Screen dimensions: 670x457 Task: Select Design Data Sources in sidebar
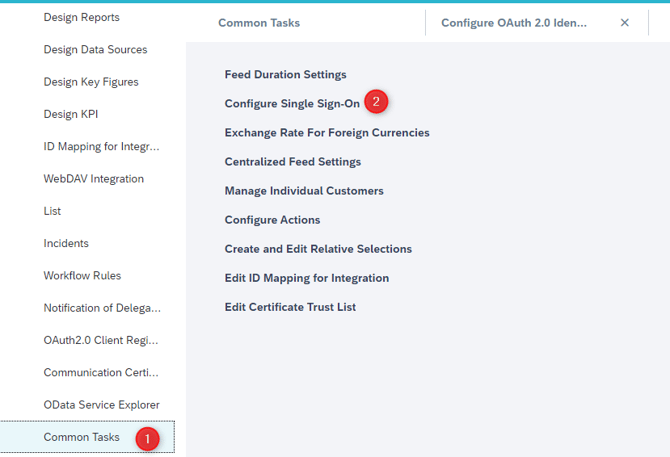(x=95, y=50)
